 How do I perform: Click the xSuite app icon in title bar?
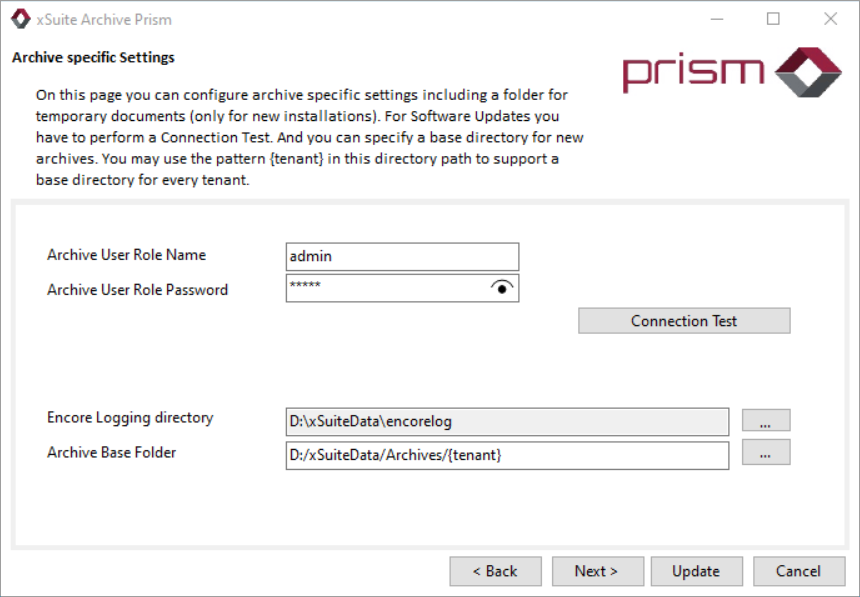20,19
